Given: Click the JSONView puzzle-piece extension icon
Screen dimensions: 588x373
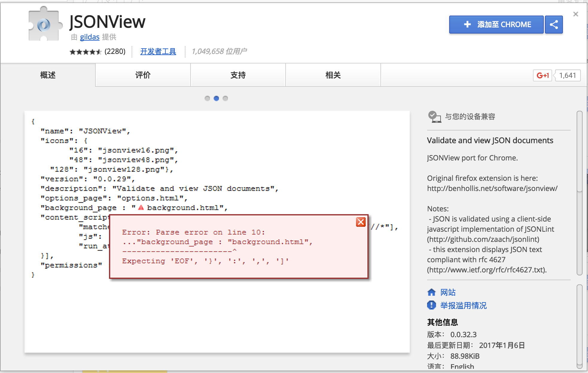Looking at the screenshot, I should (x=44, y=25).
